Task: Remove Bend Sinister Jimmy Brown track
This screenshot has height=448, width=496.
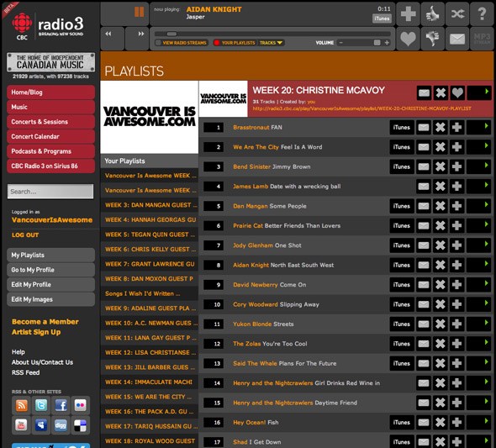Action: pyautogui.click(x=441, y=166)
